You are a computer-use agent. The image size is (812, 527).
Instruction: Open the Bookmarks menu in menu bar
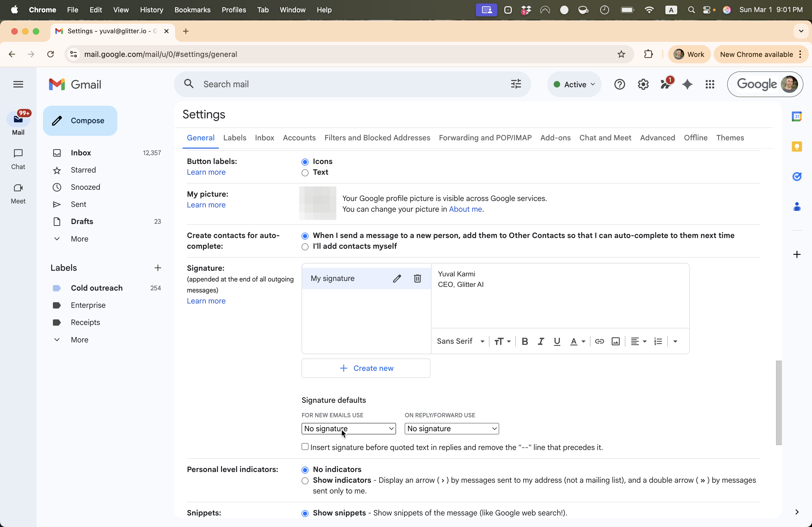[x=192, y=10]
